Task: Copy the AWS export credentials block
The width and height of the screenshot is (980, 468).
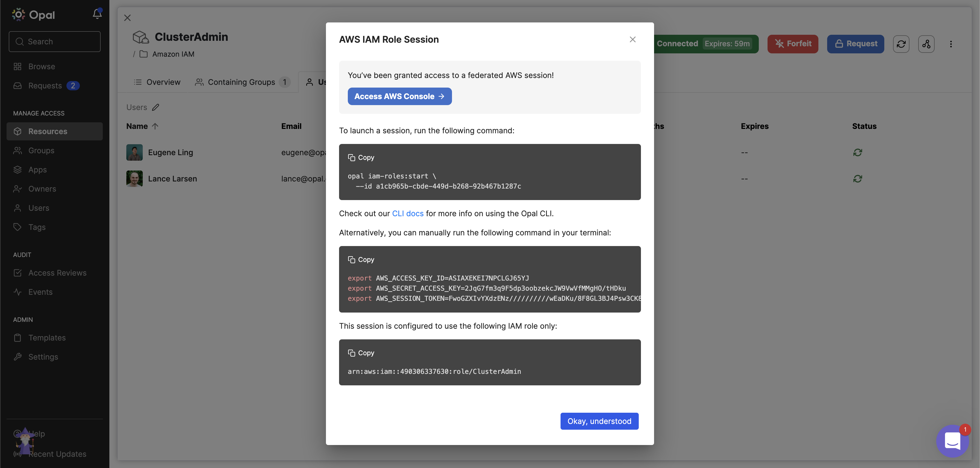Action: tap(361, 259)
